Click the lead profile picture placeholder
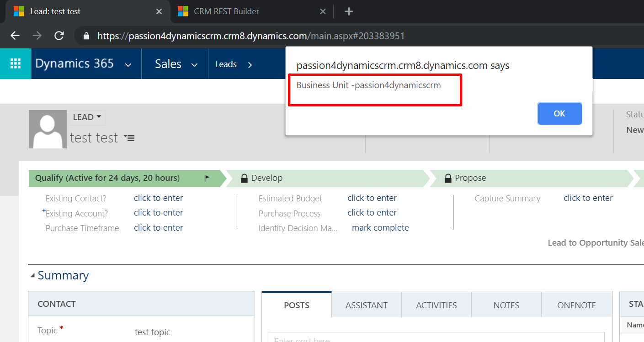The image size is (644, 342). pos(48,129)
